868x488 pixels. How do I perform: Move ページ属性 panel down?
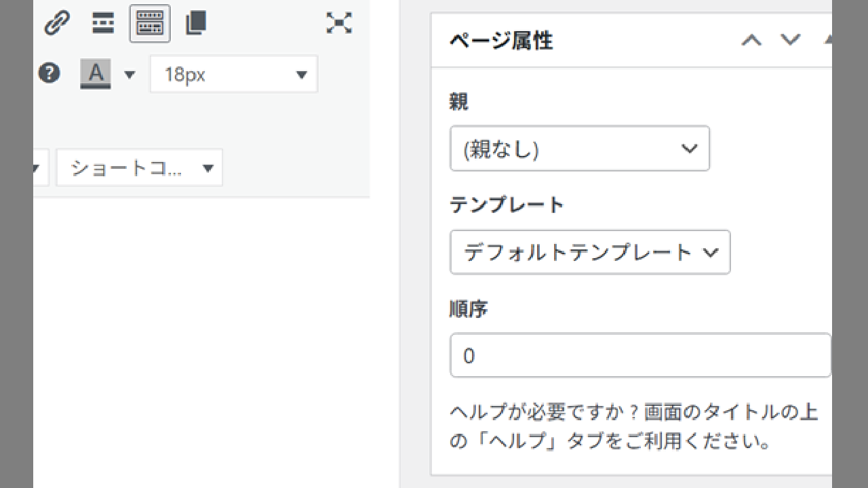(x=790, y=40)
